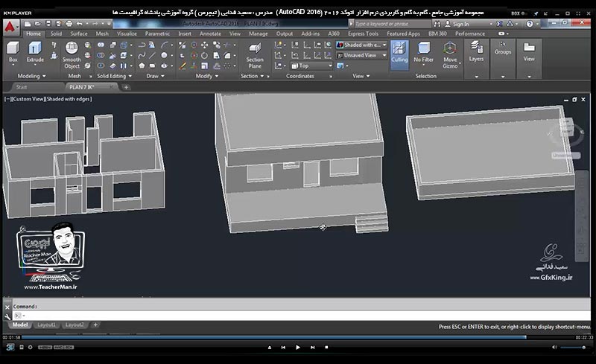Stop playback in KMPlayer
This screenshot has width=596, height=364.
pyautogui.click(x=326, y=348)
